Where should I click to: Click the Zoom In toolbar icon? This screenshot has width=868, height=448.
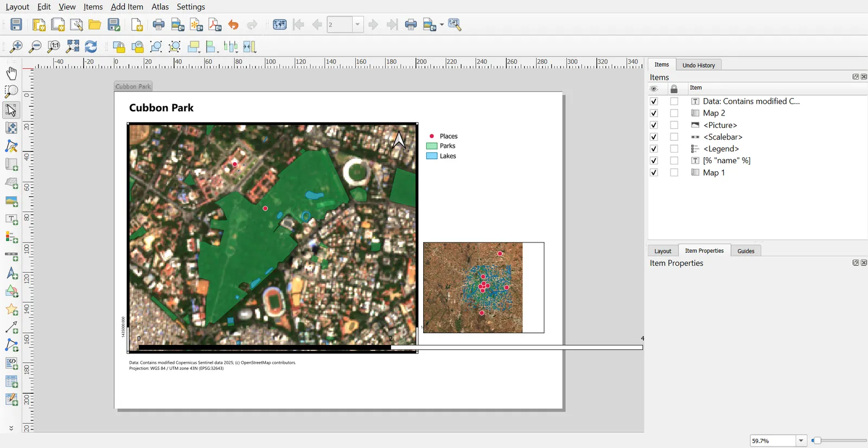(x=16, y=47)
